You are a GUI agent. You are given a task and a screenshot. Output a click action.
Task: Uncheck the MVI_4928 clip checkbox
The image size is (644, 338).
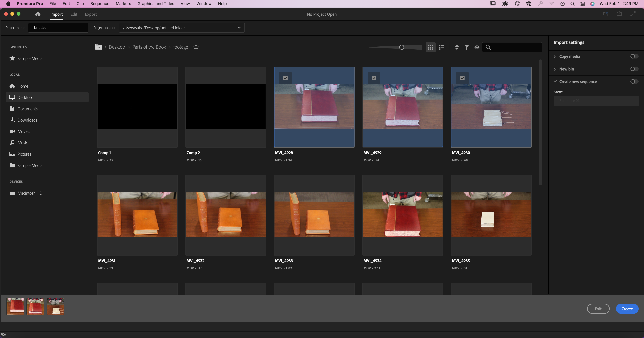tap(286, 78)
